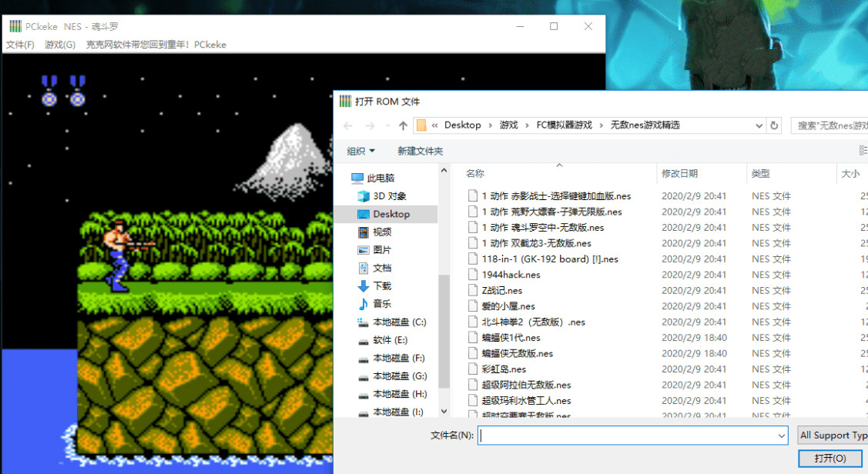Image resolution: width=868 pixels, height=474 pixels.
Task: Go up one folder level
Action: pos(403,125)
